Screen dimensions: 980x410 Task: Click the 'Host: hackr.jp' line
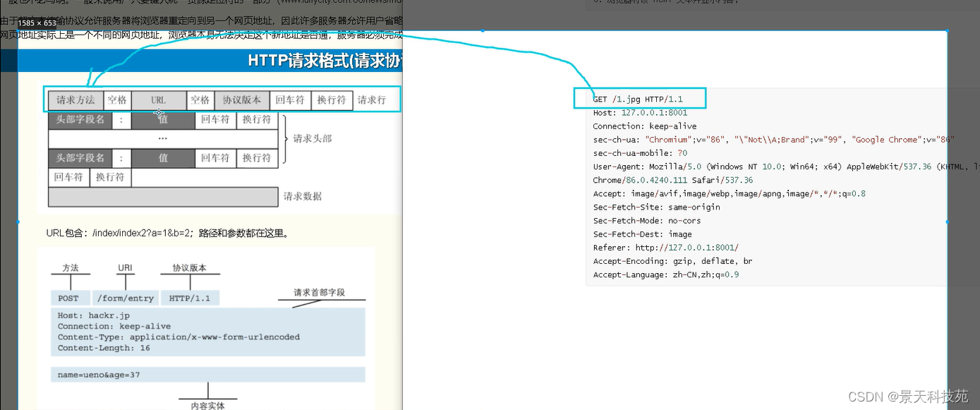(94, 315)
